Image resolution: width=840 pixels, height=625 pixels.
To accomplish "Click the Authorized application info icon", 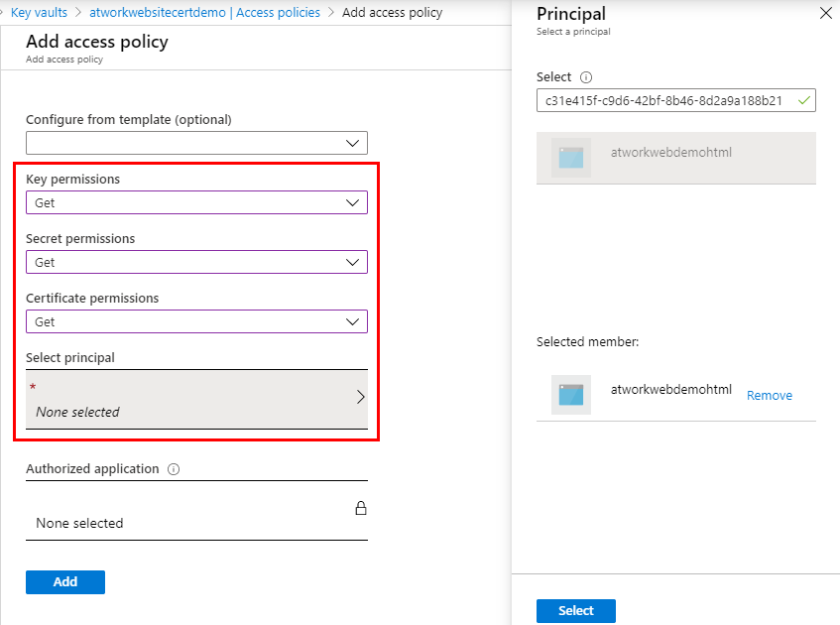I will click(174, 469).
